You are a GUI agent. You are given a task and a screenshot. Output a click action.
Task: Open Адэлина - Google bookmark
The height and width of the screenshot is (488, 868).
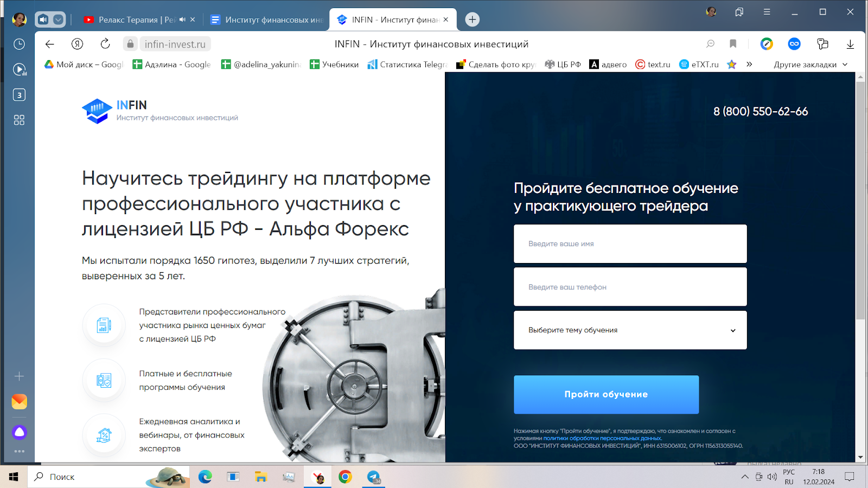[x=171, y=65]
